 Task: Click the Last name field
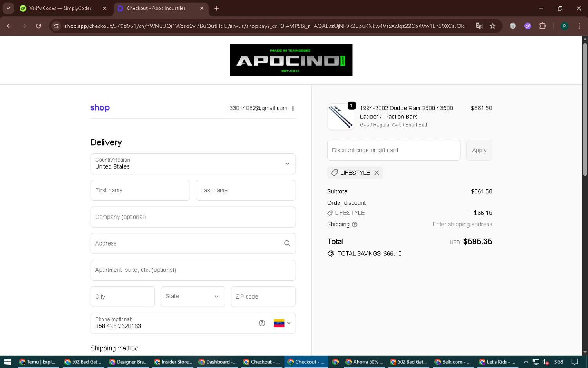245,190
